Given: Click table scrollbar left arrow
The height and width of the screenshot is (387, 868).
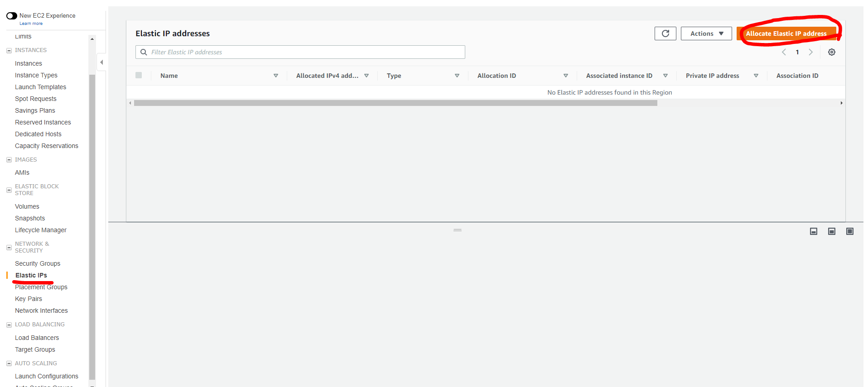Looking at the screenshot, I should click(x=130, y=103).
